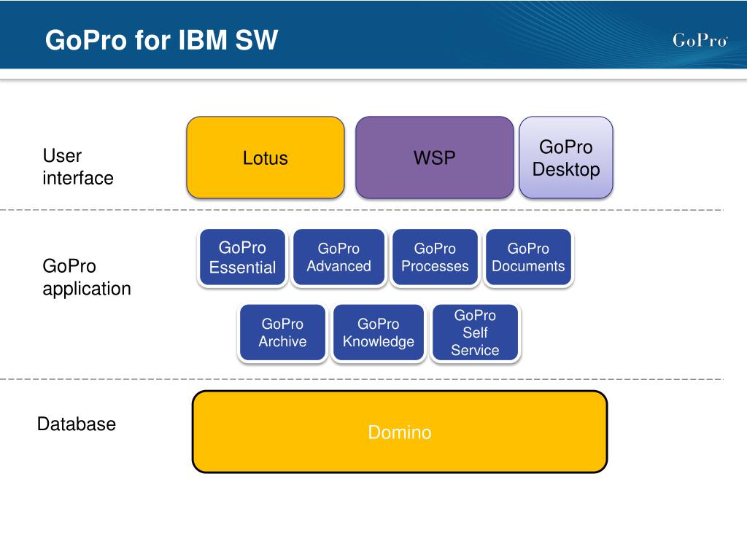The width and height of the screenshot is (747, 560).
Task: Select the GoPro Processes block
Action: tap(435, 257)
